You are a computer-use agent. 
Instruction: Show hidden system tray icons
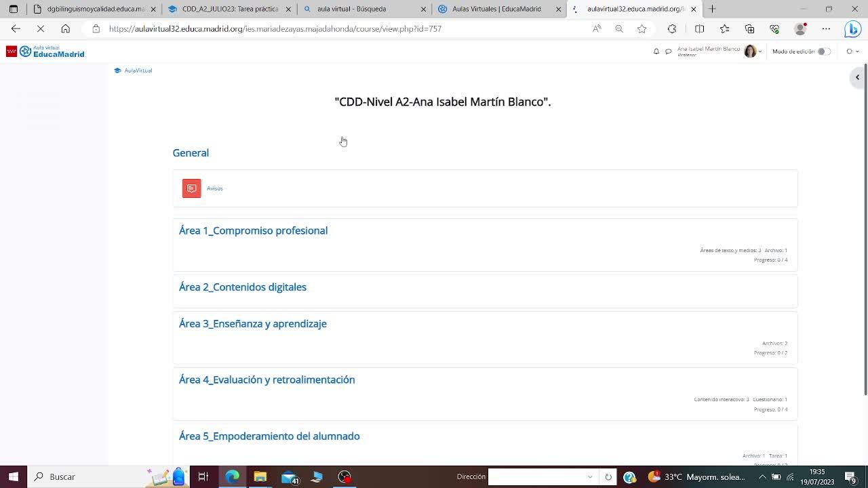[762, 476]
